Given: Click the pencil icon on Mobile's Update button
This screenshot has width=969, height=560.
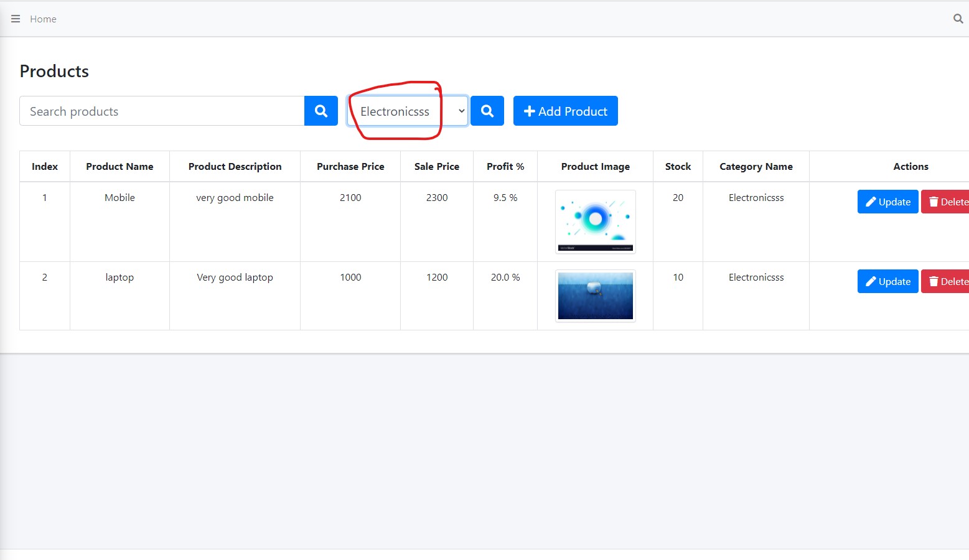Looking at the screenshot, I should click(x=873, y=202).
